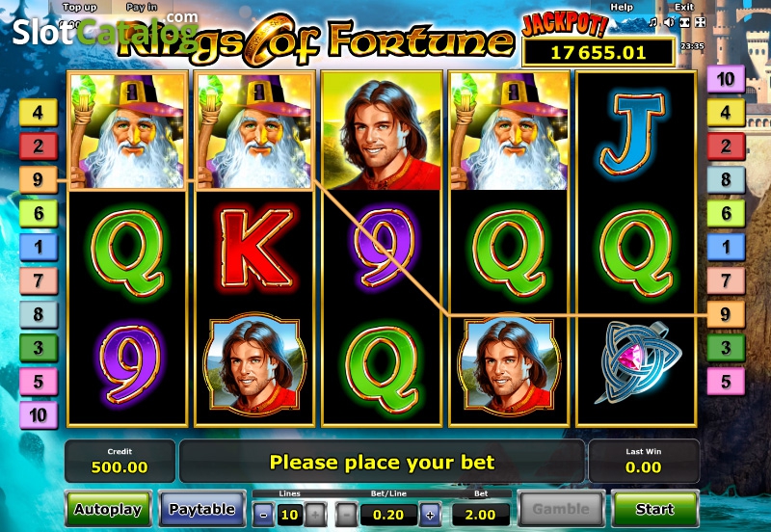The height and width of the screenshot is (532, 771).
Task: Toggle the music note icon
Action: coord(653,22)
